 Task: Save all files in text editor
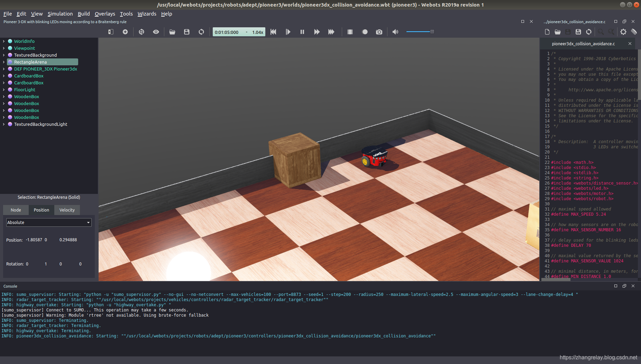click(x=578, y=32)
